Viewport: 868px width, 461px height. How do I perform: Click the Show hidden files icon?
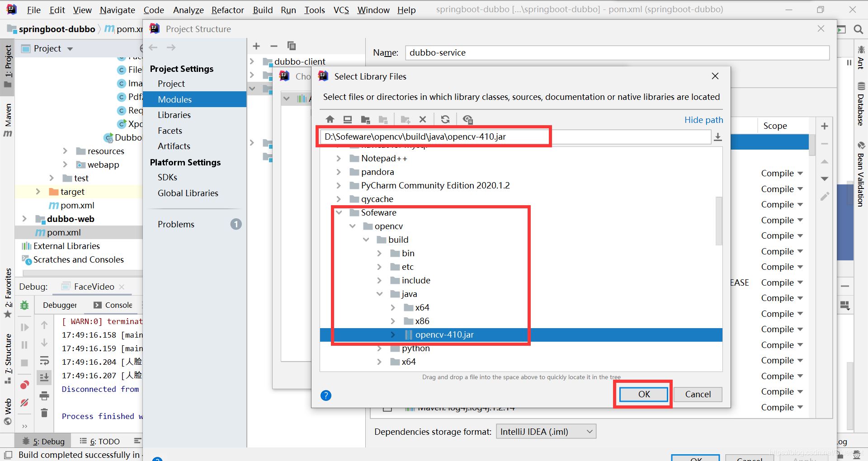467,119
